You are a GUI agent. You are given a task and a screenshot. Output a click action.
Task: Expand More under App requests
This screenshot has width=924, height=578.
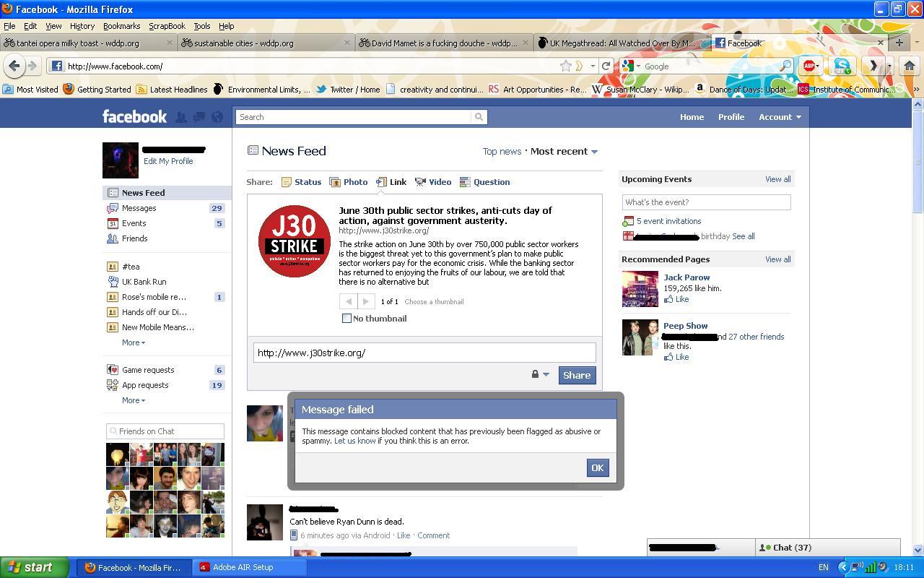click(134, 400)
